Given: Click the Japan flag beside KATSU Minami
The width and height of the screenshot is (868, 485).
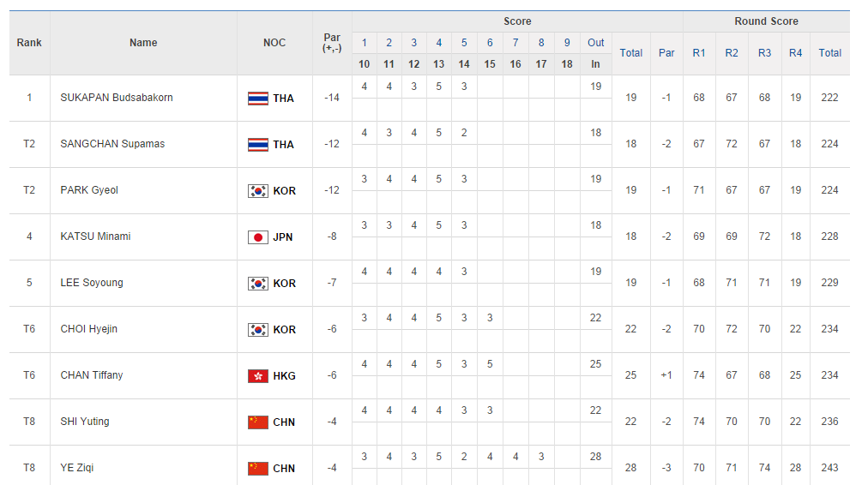Looking at the screenshot, I should click(x=257, y=237).
